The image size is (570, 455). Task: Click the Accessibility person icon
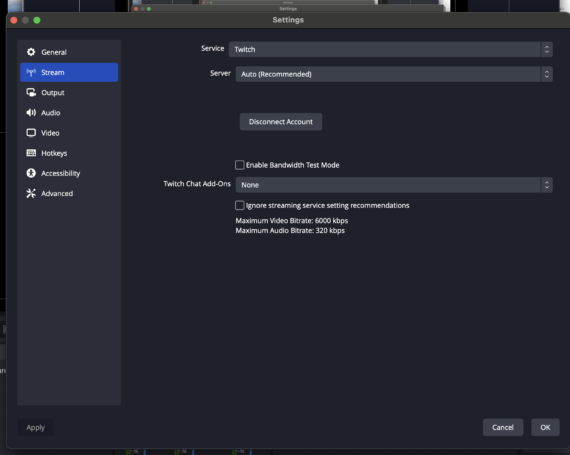[x=31, y=173]
